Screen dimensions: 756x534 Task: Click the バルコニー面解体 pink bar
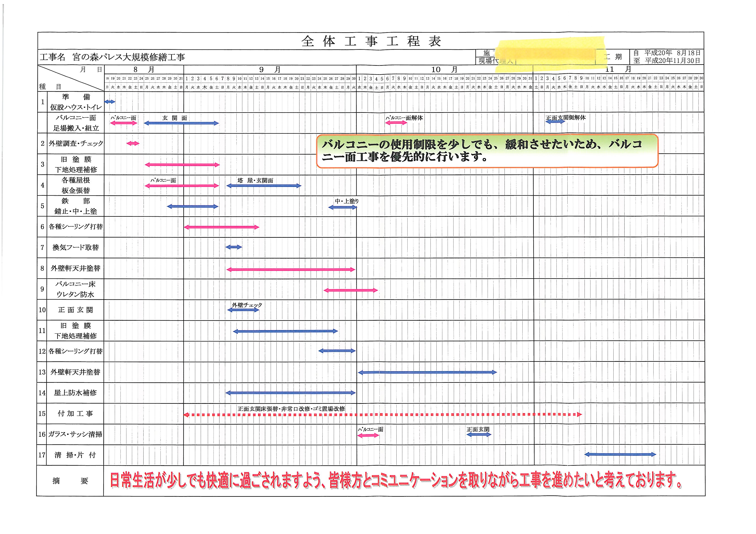pos(396,123)
